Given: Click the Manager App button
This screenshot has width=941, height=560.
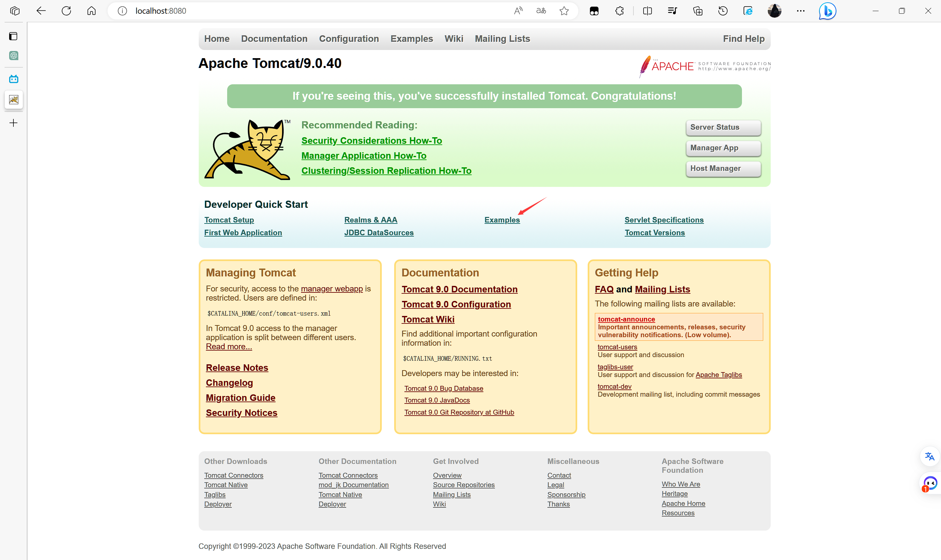Looking at the screenshot, I should point(723,148).
